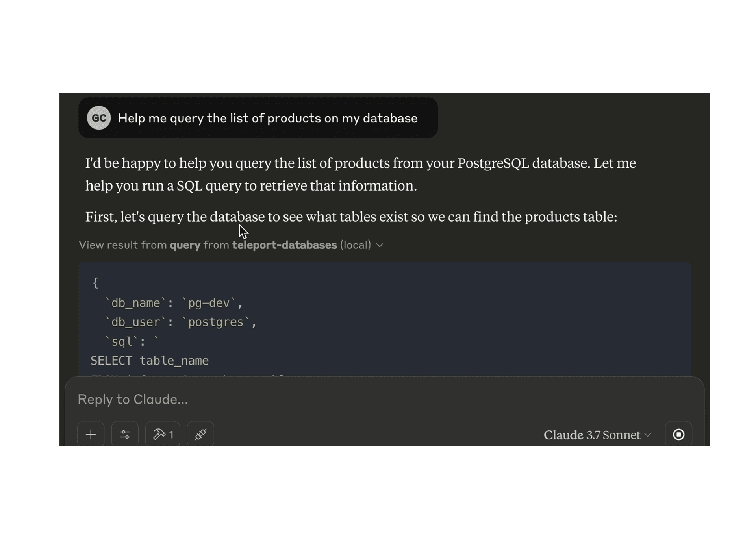Image resolution: width=756 pixels, height=539 pixels.
Task: Click the teleport-databases server name
Action: pyautogui.click(x=284, y=245)
